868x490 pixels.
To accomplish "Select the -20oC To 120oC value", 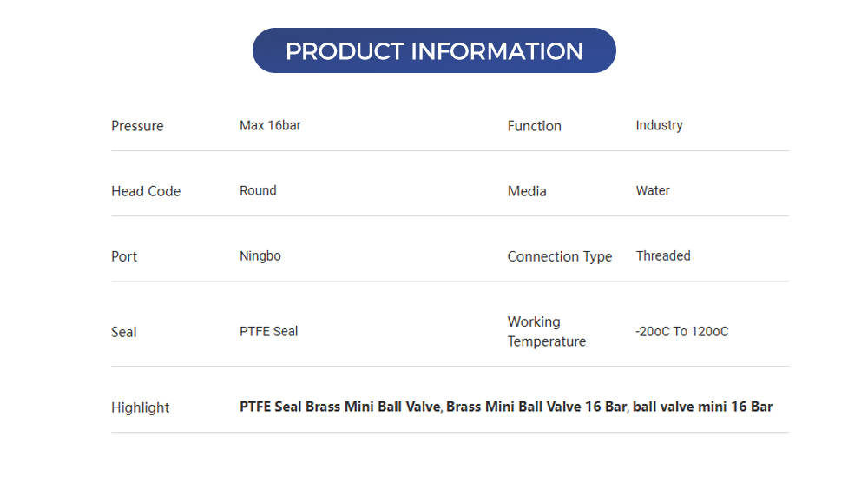I will click(x=682, y=331).
